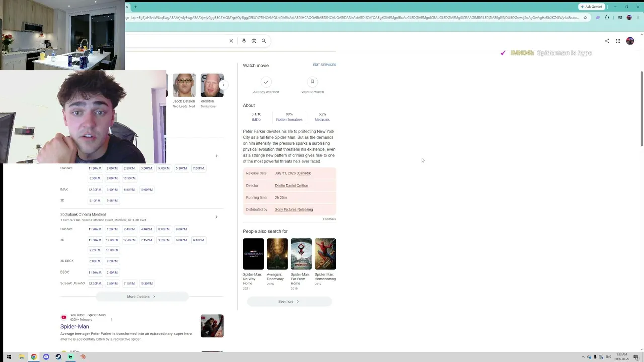
Task: Open Steam from the taskbar
Action: [58, 357]
